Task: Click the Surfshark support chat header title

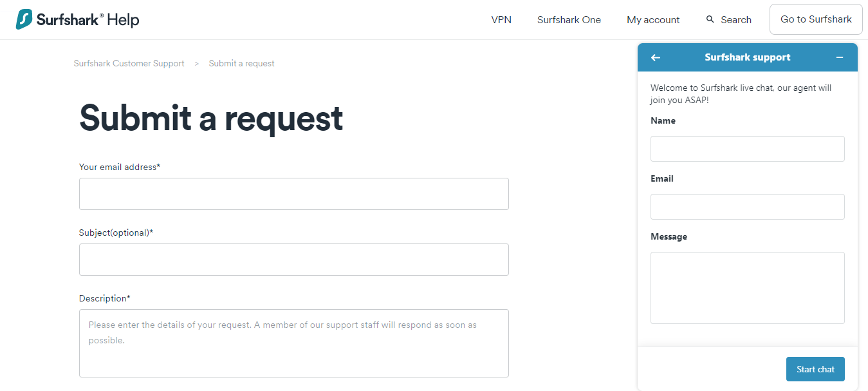Action: 748,57
